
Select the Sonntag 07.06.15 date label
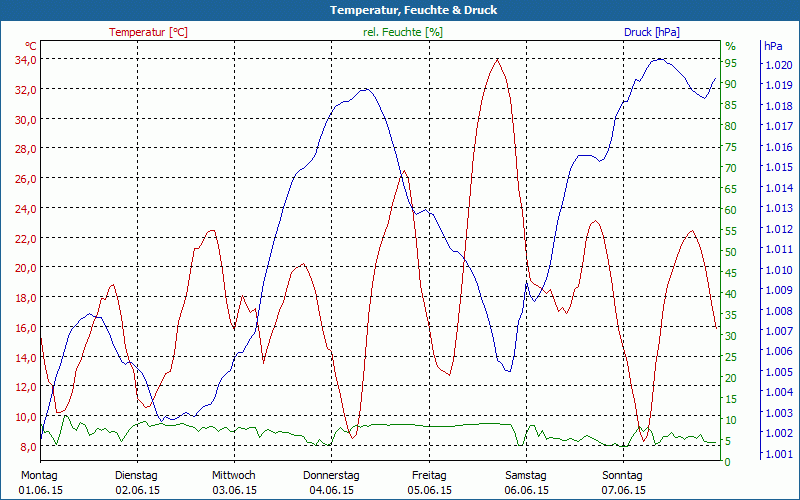click(x=623, y=483)
